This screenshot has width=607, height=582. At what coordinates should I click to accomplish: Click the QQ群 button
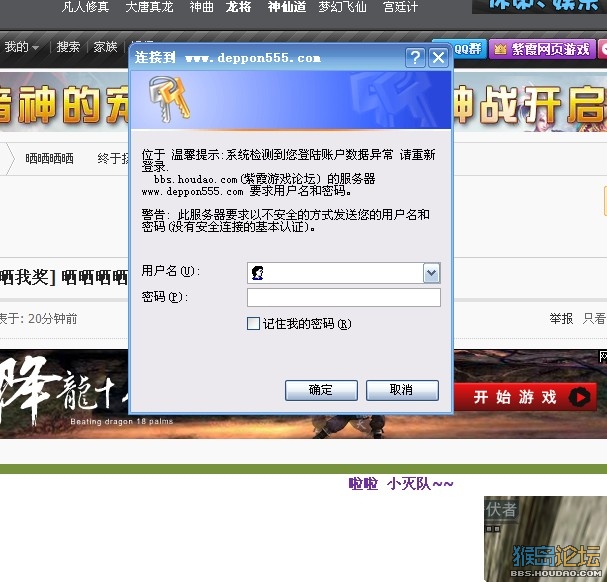[468, 49]
